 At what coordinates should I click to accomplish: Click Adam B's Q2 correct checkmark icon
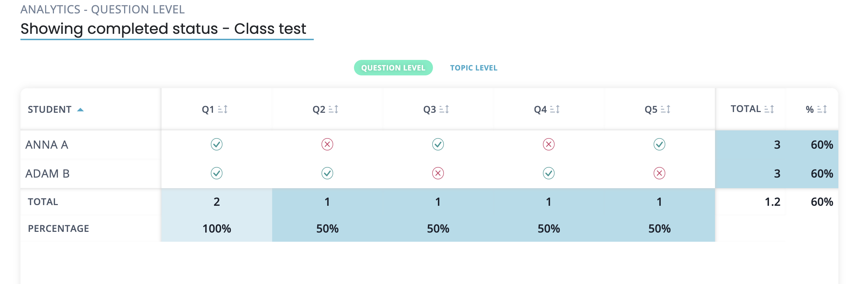(x=327, y=173)
